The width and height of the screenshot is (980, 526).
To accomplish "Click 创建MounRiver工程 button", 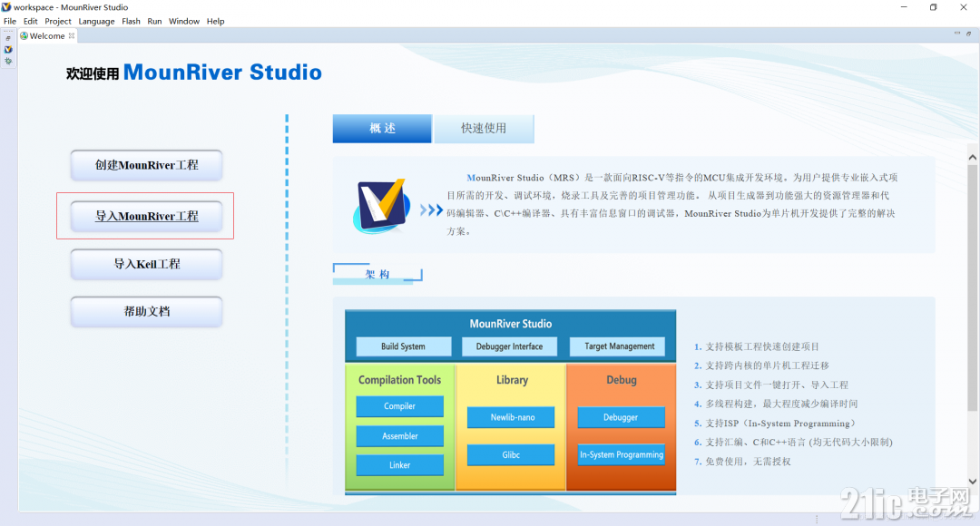I will tap(146, 166).
